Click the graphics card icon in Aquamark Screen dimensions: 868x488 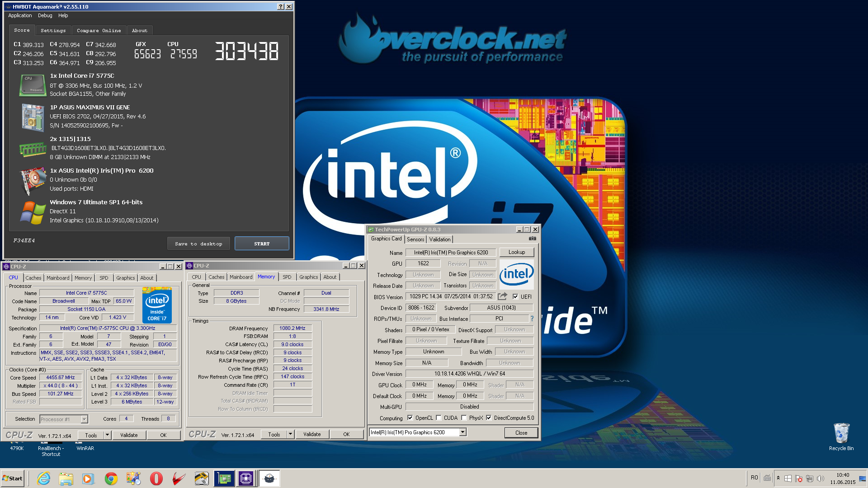(33, 180)
